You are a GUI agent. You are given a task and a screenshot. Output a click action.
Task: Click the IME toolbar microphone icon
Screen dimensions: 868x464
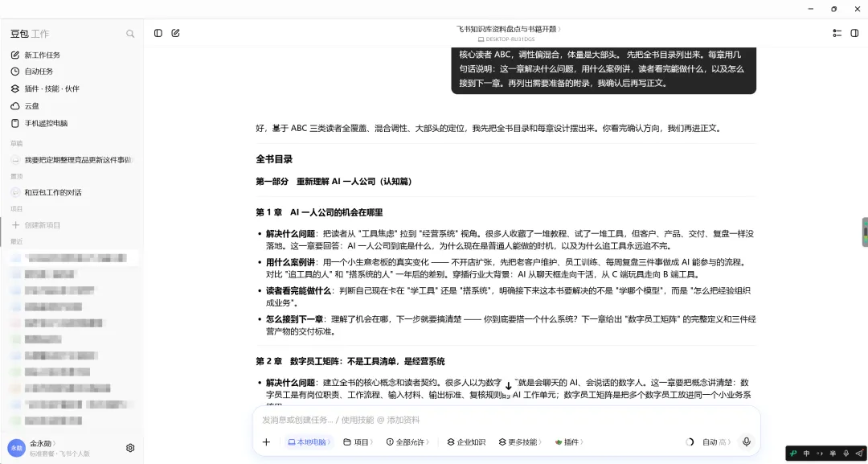pos(845,454)
